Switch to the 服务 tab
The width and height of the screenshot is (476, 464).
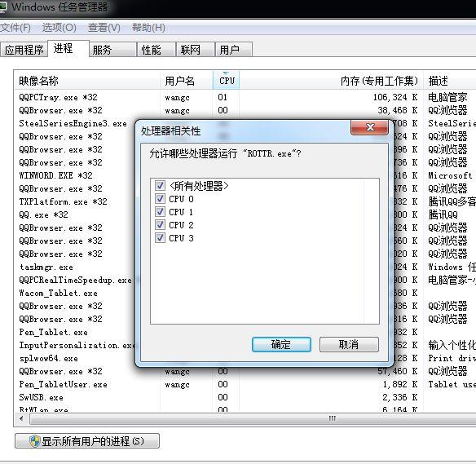pyautogui.click(x=112, y=50)
